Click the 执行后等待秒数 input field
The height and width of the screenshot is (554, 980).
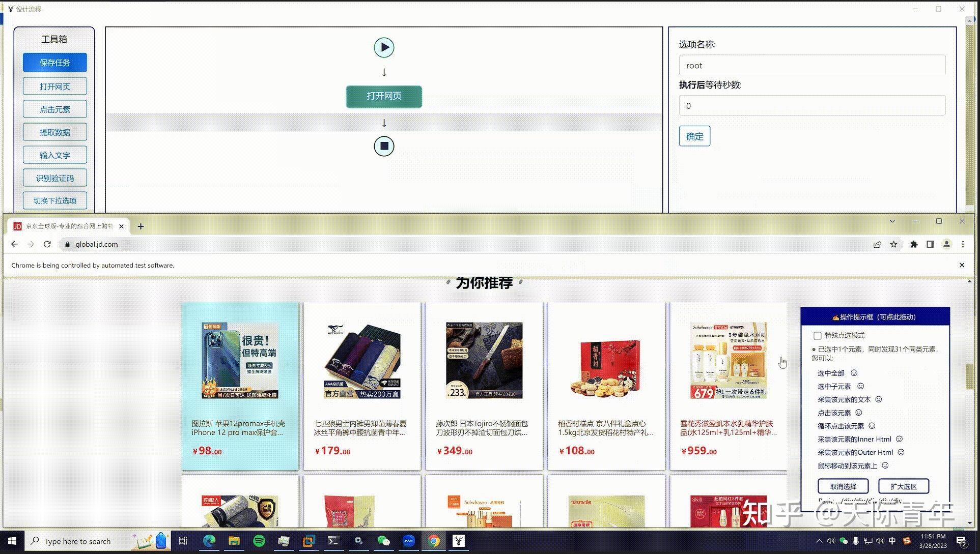[x=812, y=106]
